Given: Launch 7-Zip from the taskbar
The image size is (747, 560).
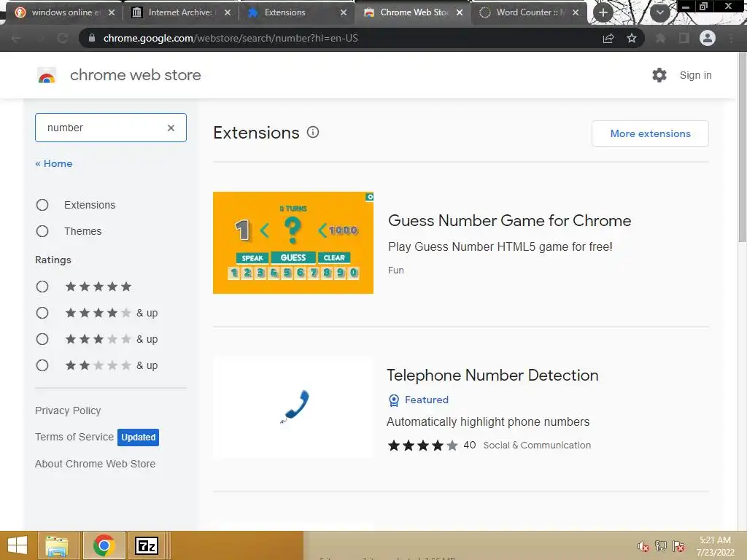Looking at the screenshot, I should [146, 545].
